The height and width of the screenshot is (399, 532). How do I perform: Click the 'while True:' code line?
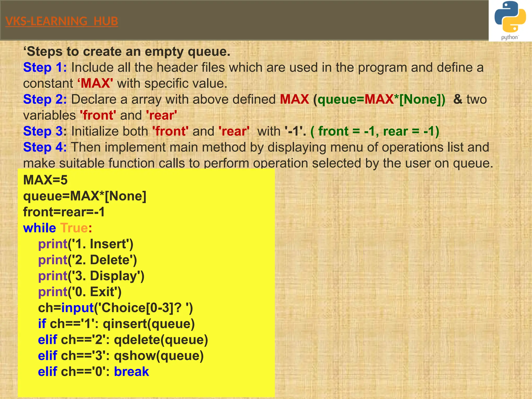tap(57, 228)
